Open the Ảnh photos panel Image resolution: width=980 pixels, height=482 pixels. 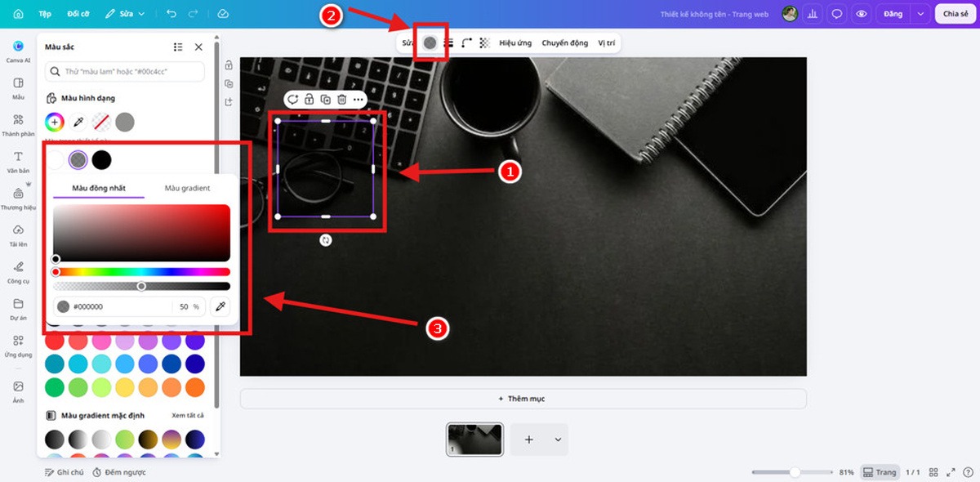click(x=18, y=391)
